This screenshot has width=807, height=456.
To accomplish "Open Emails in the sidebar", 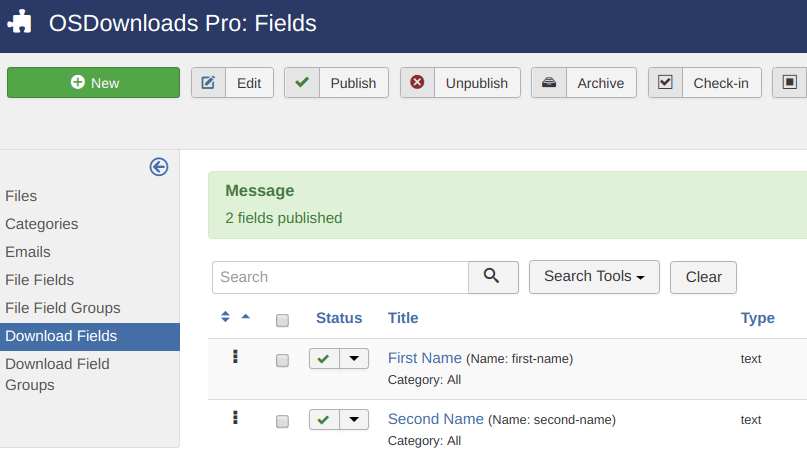I will click(28, 252).
